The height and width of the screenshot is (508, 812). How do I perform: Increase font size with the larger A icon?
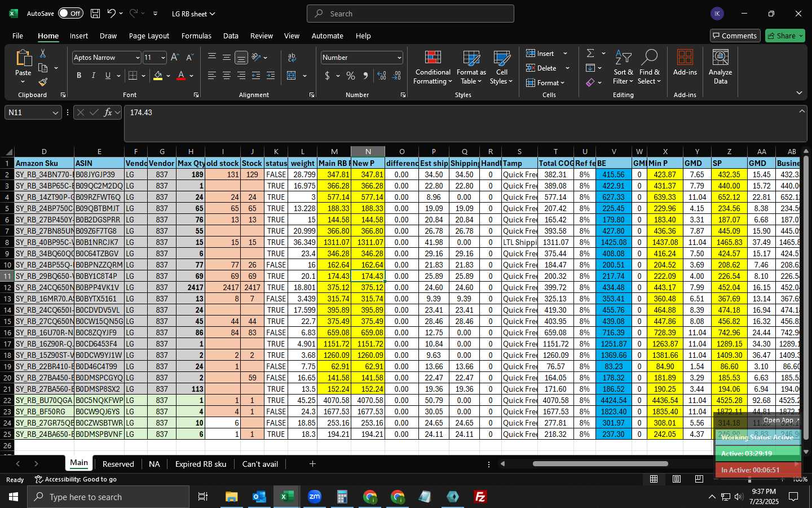[x=175, y=58]
